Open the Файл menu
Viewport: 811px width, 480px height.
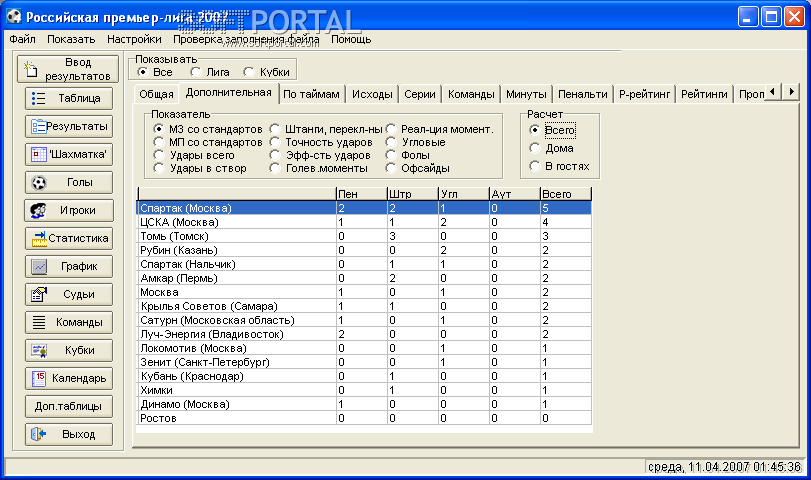(22, 39)
